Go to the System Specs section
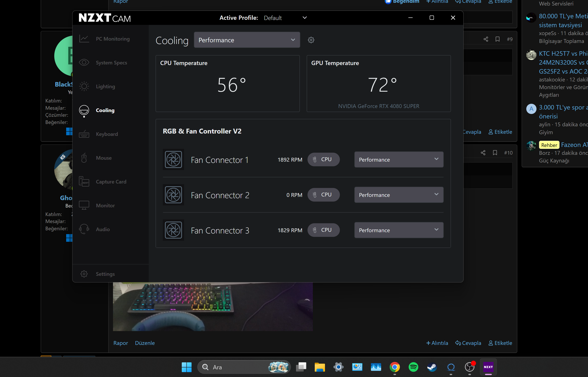This screenshot has width=588, height=377. (112, 63)
